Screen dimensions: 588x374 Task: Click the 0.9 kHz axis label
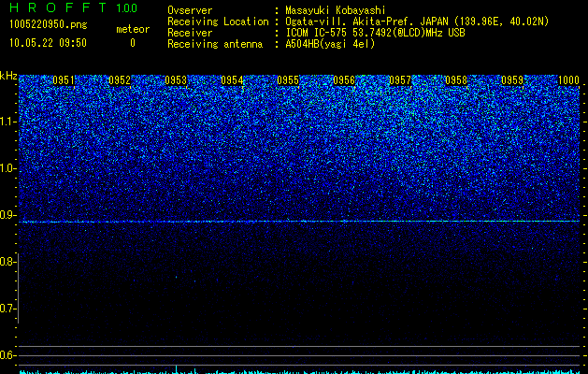(7, 215)
